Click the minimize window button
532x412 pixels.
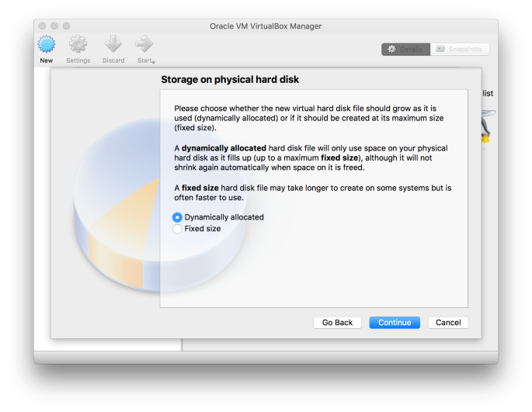pyautogui.click(x=54, y=26)
